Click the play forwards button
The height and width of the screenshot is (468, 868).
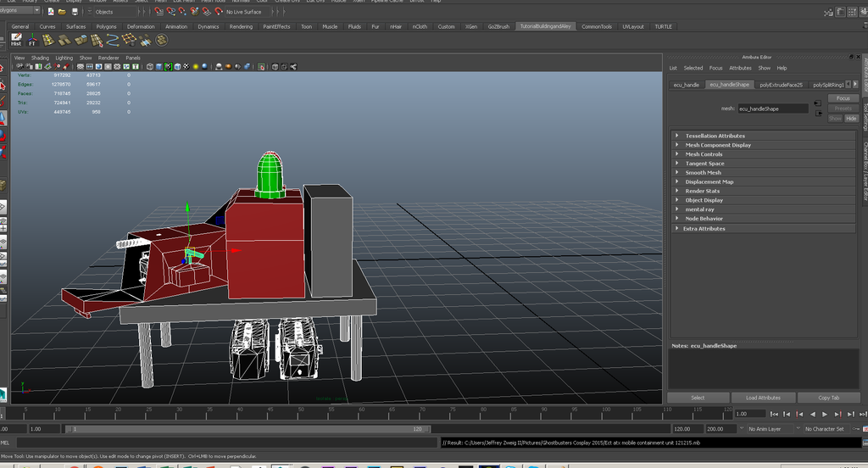point(825,414)
